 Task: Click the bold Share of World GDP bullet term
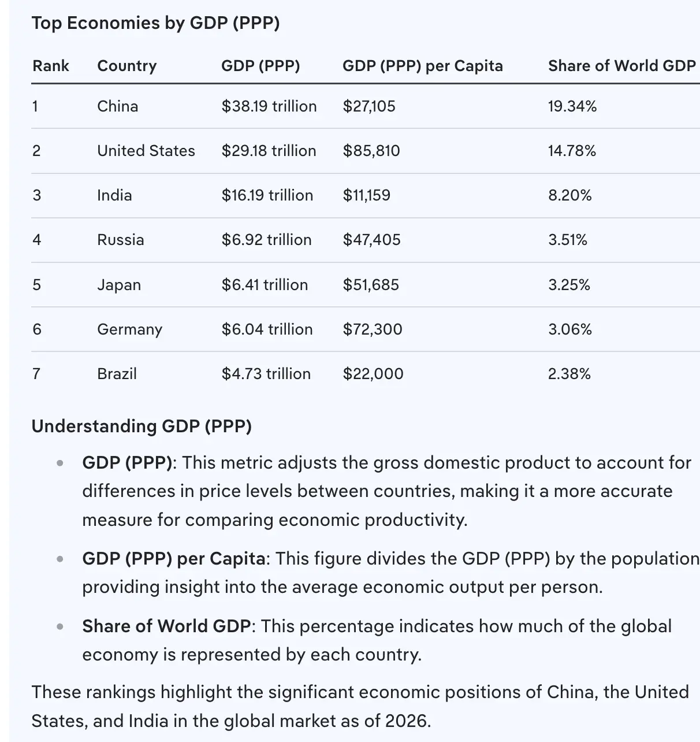coord(166,626)
